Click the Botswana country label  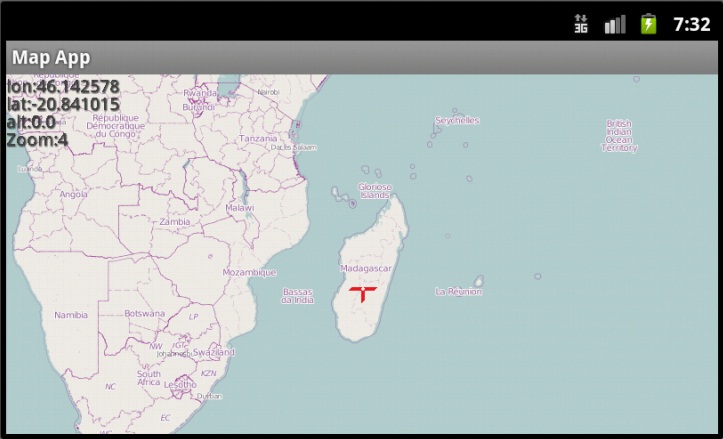click(145, 313)
